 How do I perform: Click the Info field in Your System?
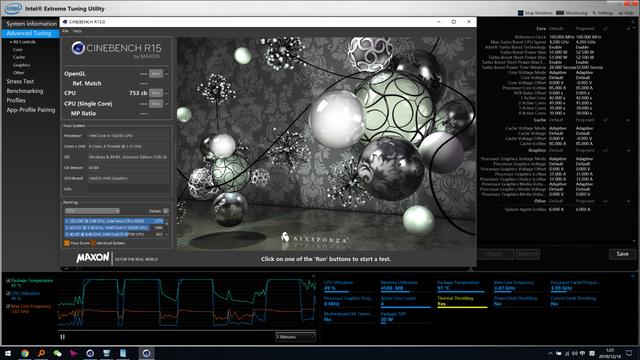click(x=128, y=189)
